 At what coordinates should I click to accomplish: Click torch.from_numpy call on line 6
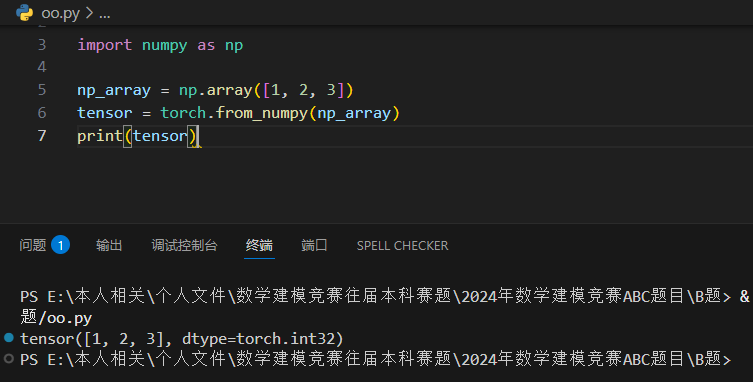coord(280,113)
